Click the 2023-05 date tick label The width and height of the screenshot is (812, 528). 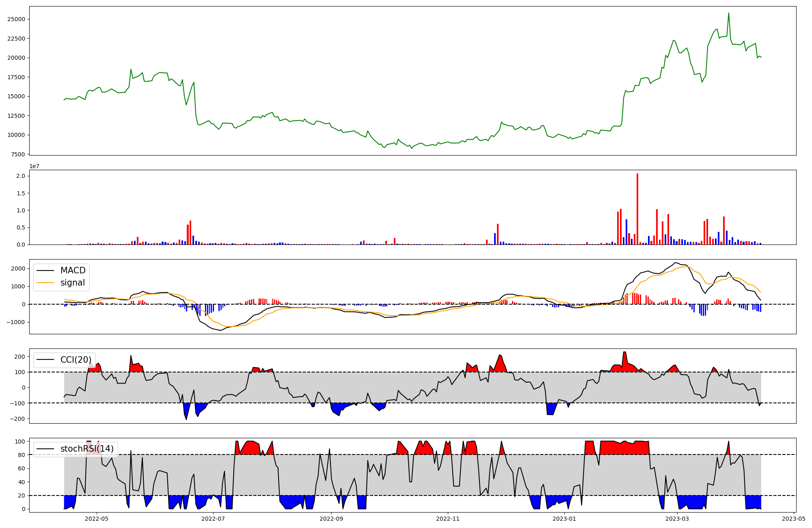(793, 519)
